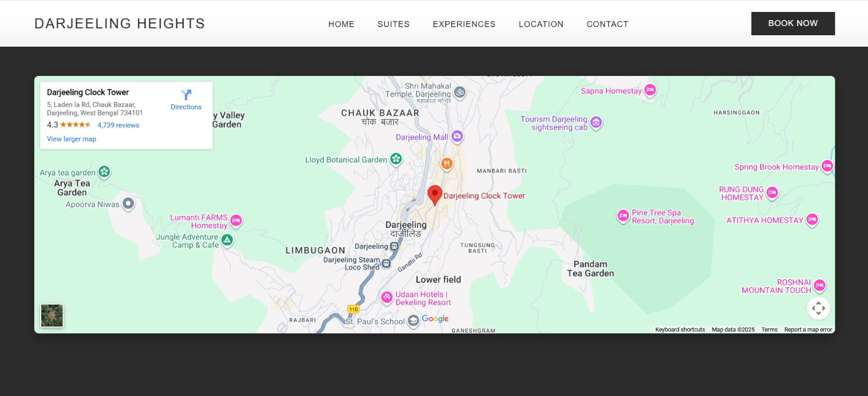This screenshot has width=868, height=396.
Task: Switch to satellite view thumbnail
Action: click(x=52, y=316)
